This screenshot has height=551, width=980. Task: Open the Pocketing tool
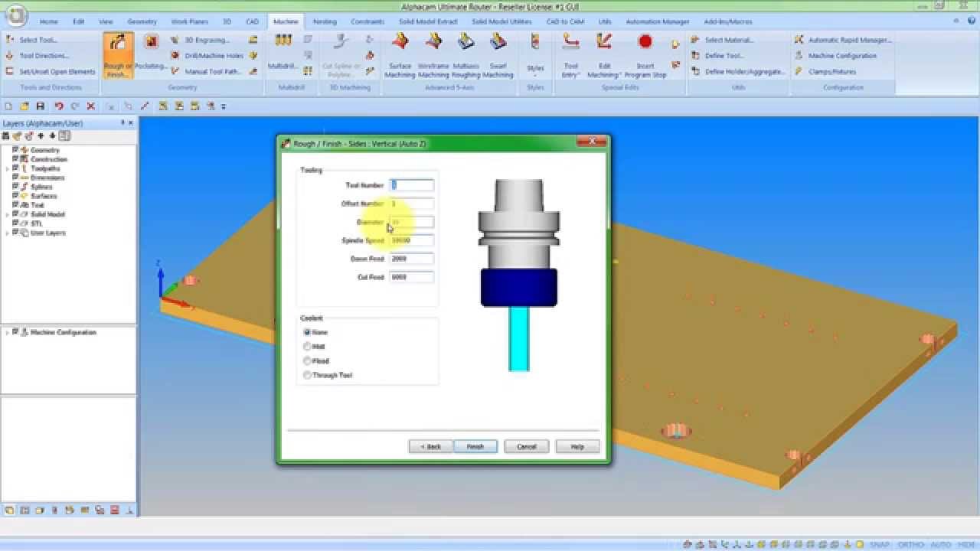click(x=151, y=55)
